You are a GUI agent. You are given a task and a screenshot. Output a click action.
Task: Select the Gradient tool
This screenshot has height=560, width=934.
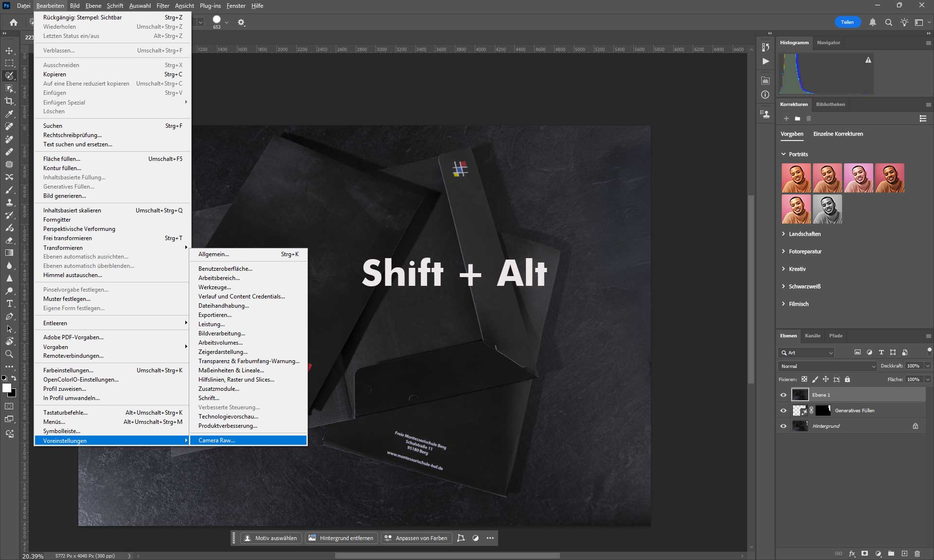pyautogui.click(x=9, y=253)
